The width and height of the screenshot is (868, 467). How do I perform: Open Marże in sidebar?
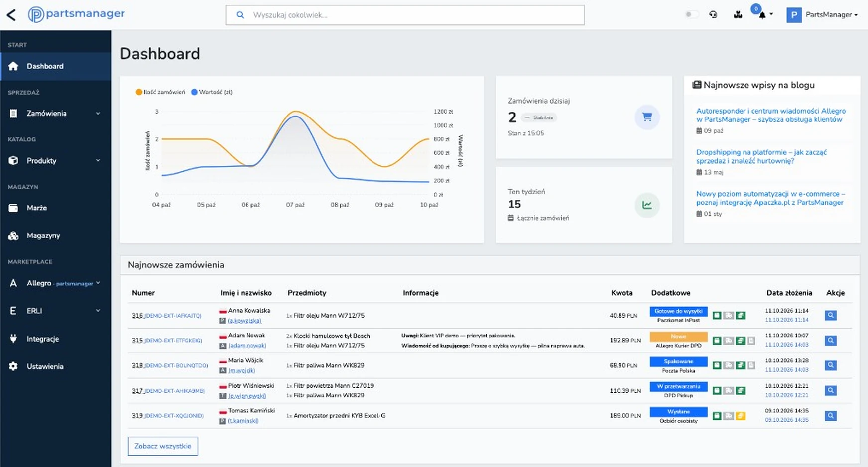pos(55,208)
